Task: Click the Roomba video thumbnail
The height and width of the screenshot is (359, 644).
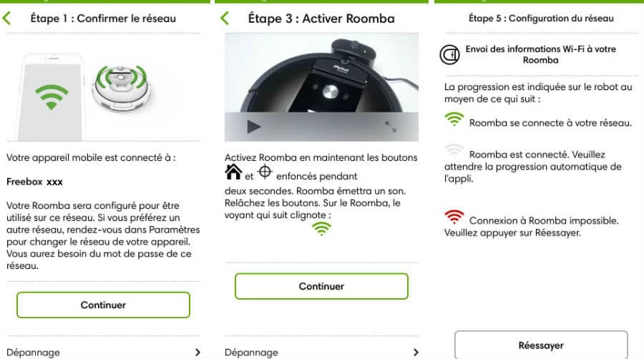Action: [321, 87]
